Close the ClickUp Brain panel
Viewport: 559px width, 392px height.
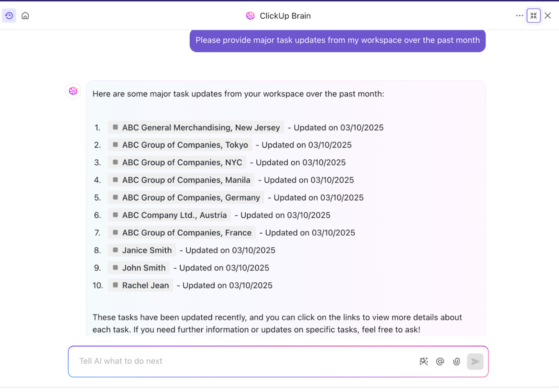(x=548, y=16)
